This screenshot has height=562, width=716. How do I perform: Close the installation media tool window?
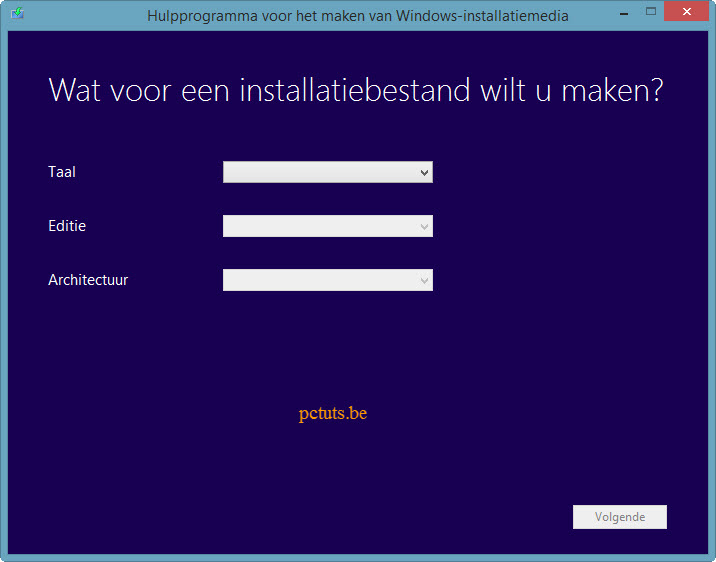(x=686, y=12)
